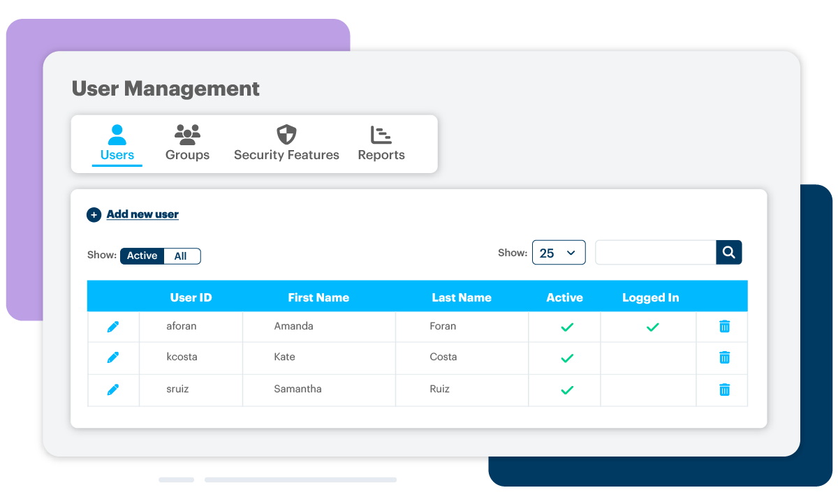Select the Reports tab
Image resolution: width=838 pixels, height=504 pixels.
381,144
